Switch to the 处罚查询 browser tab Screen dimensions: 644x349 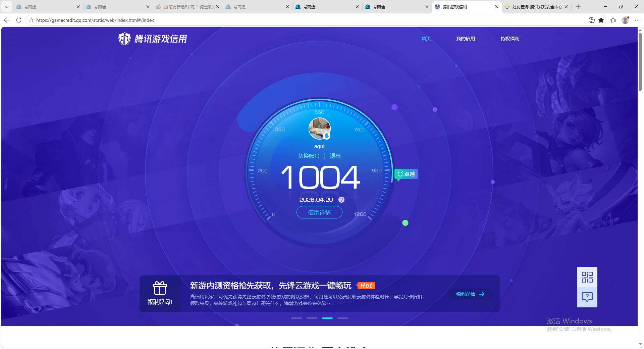[x=533, y=7]
